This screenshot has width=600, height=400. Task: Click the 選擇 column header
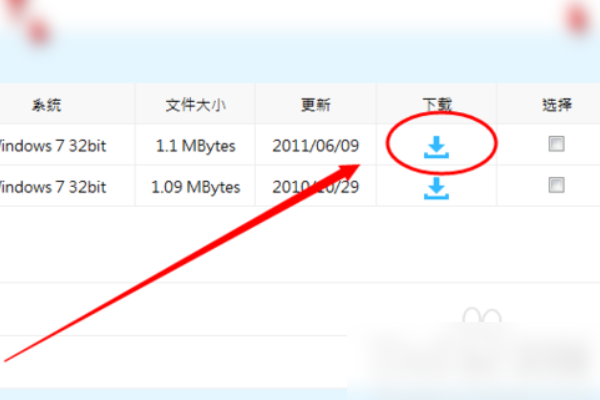tap(556, 104)
